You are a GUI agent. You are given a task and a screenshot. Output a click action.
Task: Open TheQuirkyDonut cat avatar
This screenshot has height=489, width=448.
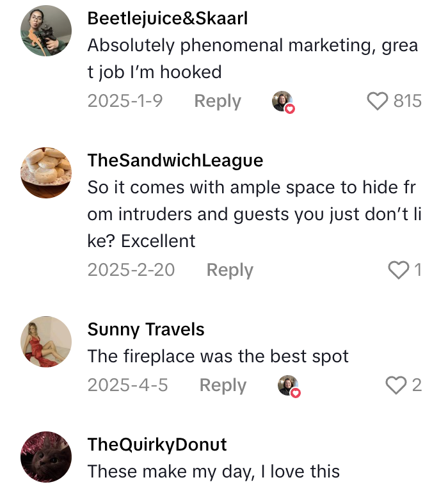pyautogui.click(x=46, y=456)
